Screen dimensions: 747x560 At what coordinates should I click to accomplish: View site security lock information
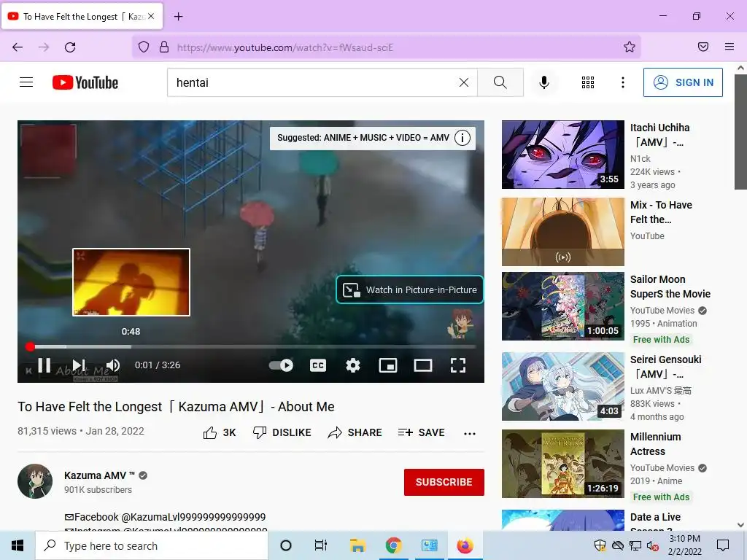tap(164, 47)
